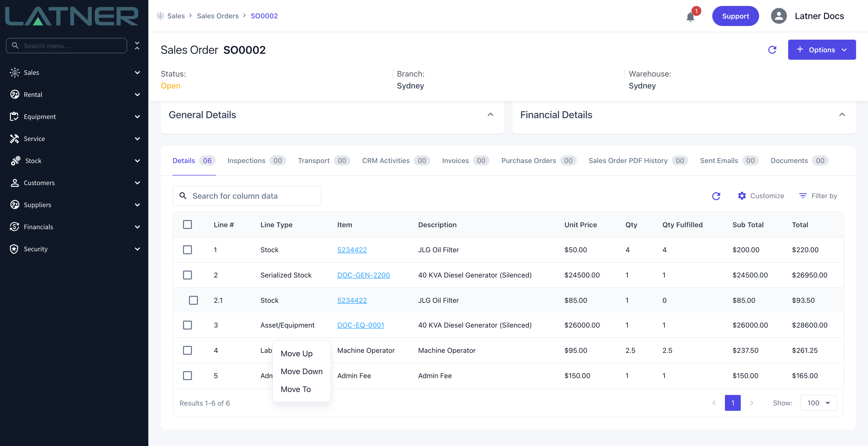Expand the Sales sidebar menu chevron
Viewport: 868px width, 446px height.
click(x=137, y=72)
